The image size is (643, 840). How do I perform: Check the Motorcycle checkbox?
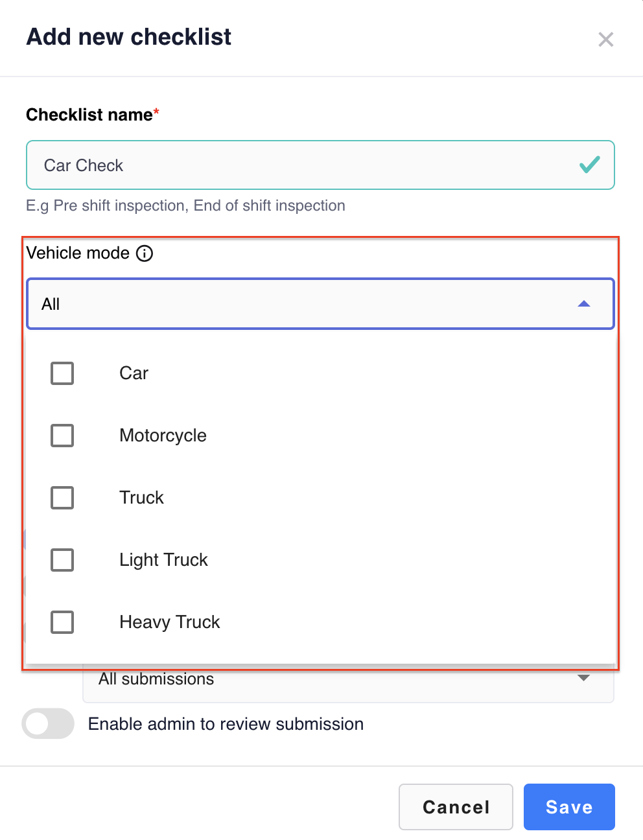(x=62, y=436)
